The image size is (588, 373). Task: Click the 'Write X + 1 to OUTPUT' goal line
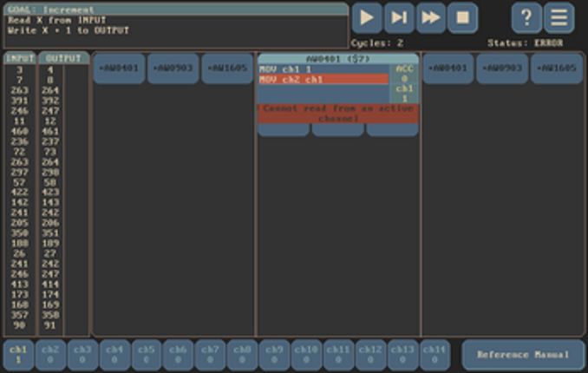tap(69, 30)
